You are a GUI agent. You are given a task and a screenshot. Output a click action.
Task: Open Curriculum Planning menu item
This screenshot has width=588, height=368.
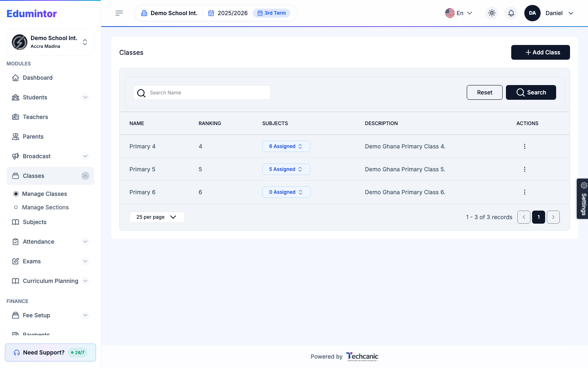50,281
